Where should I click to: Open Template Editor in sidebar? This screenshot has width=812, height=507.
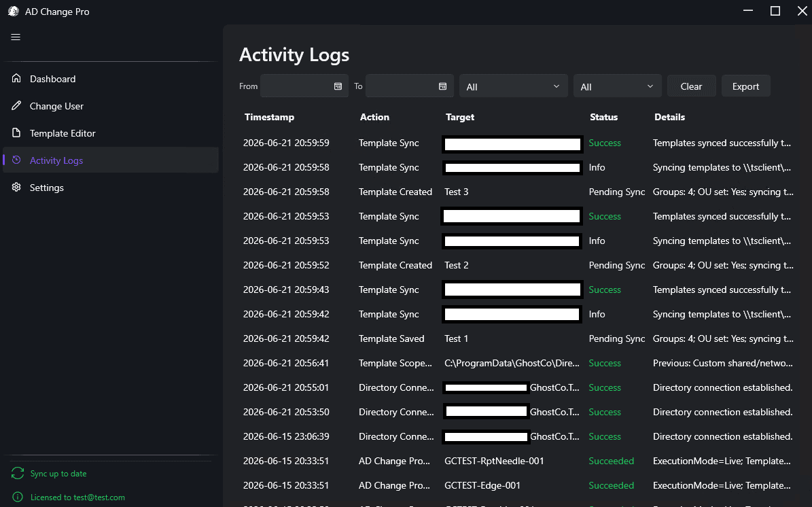(111, 133)
